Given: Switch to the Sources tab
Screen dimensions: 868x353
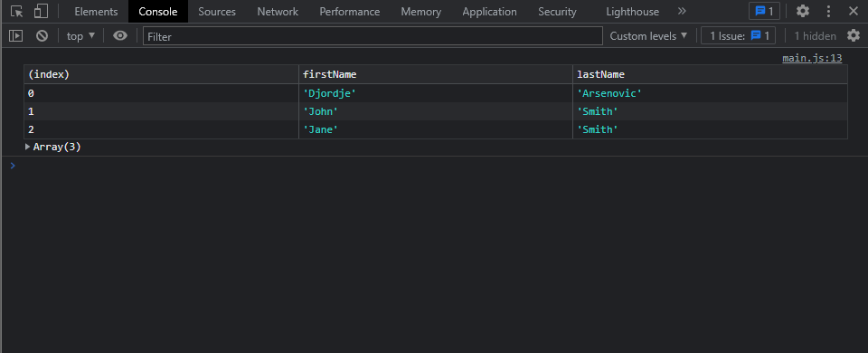Looking at the screenshot, I should 217,11.
